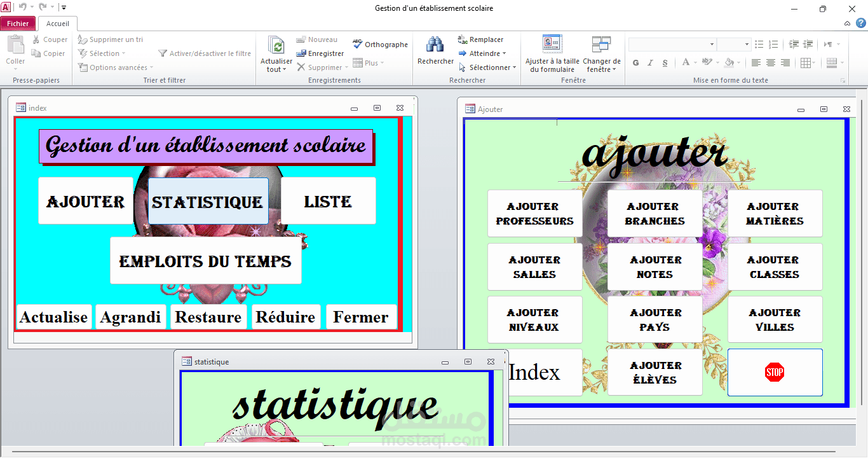The width and height of the screenshot is (868, 458).
Task: Open the Mise en forme du texte dialog launcher
Action: click(x=843, y=81)
